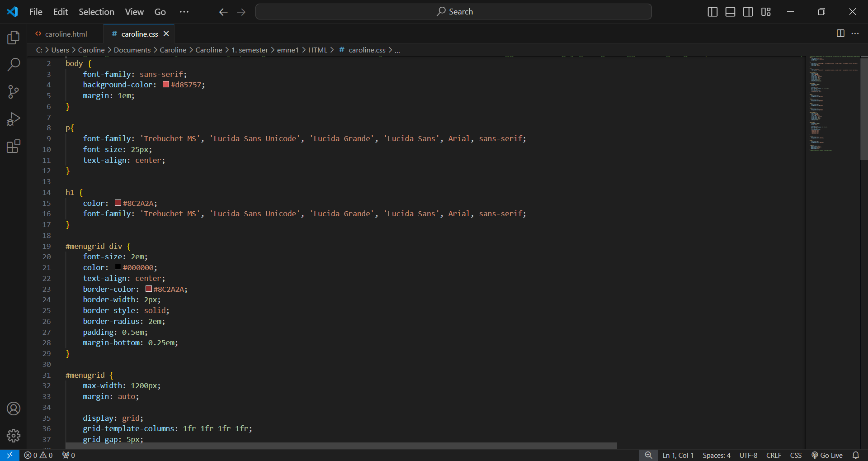Open the Manage gear settings icon
The height and width of the screenshot is (461, 868).
[x=14, y=435]
